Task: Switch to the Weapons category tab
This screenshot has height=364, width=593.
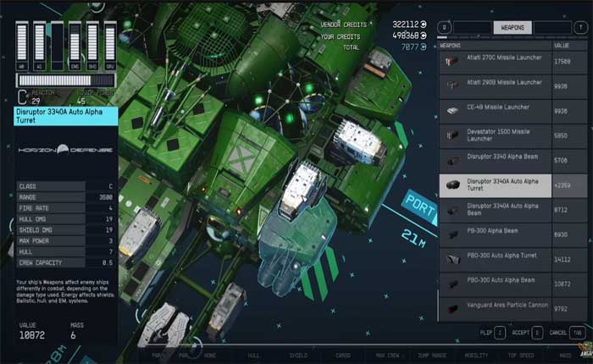Action: tap(513, 28)
